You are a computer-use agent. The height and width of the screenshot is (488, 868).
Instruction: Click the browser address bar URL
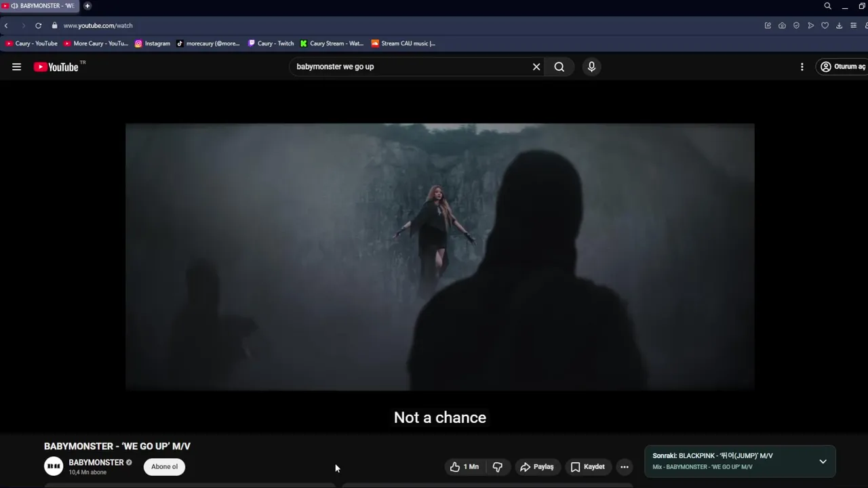(x=98, y=25)
